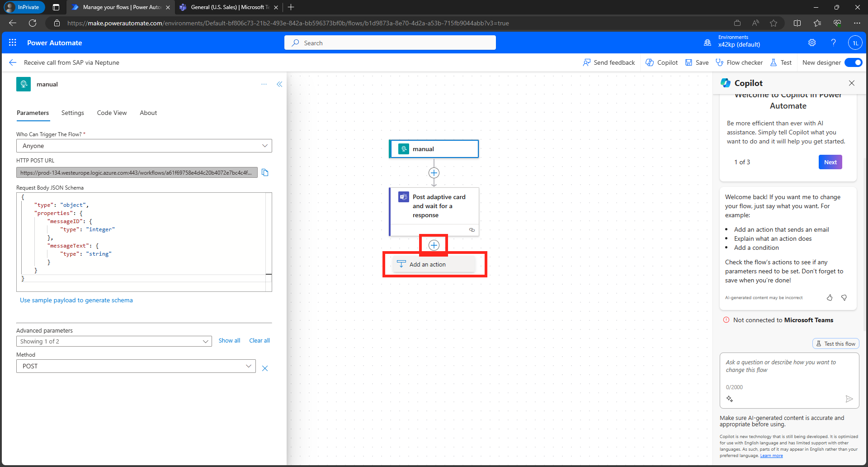The height and width of the screenshot is (467, 868).
Task: Open browser tab actions menu icon
Action: 56,7
